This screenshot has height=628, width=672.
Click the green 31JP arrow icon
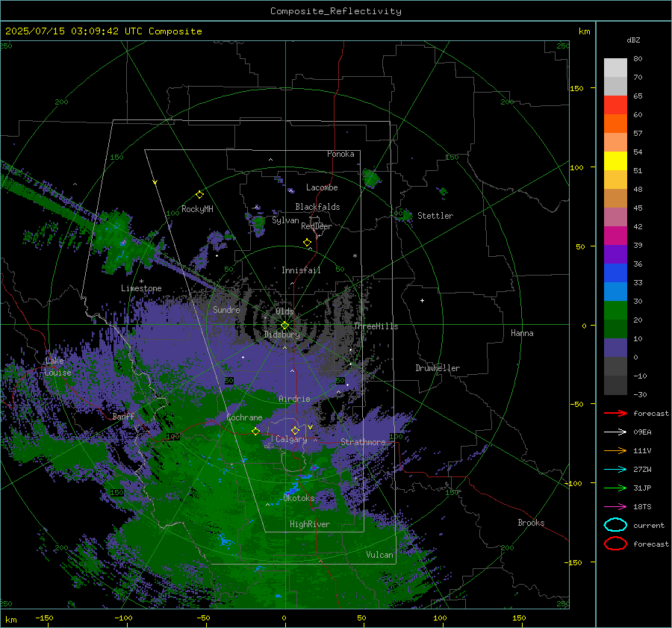(615, 488)
